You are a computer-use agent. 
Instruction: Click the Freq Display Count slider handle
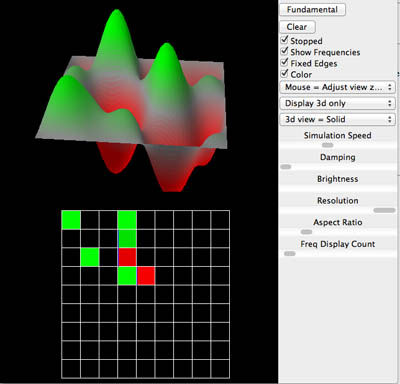[290, 254]
